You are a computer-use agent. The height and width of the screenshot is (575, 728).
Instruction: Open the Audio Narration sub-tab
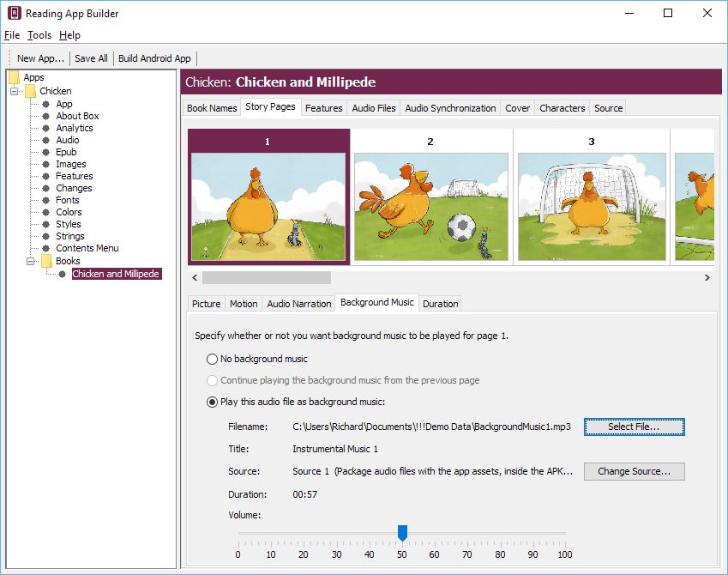coord(299,304)
